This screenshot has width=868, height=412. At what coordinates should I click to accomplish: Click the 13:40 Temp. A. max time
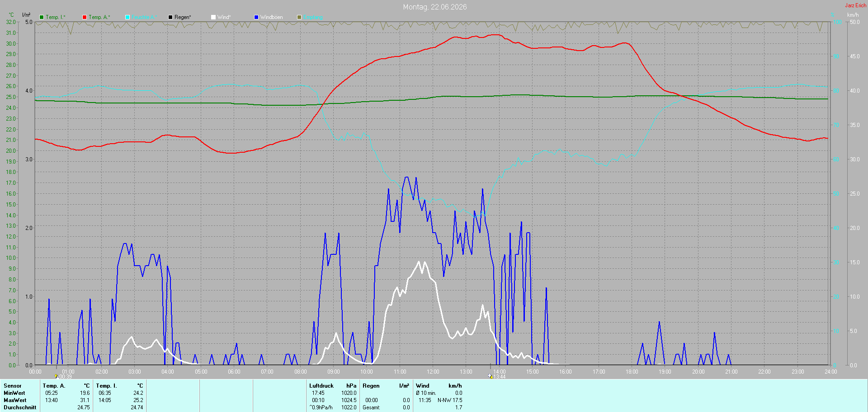tap(52, 400)
